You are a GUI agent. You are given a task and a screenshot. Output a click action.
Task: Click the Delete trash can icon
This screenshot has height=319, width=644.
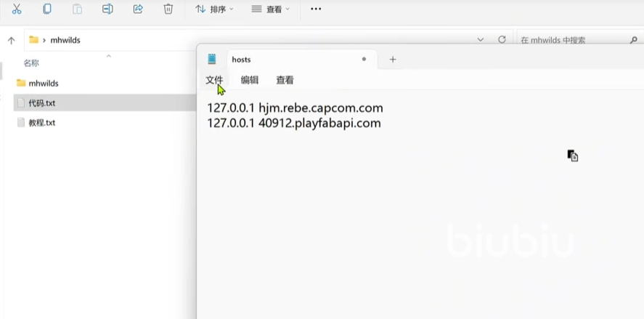[168, 9]
